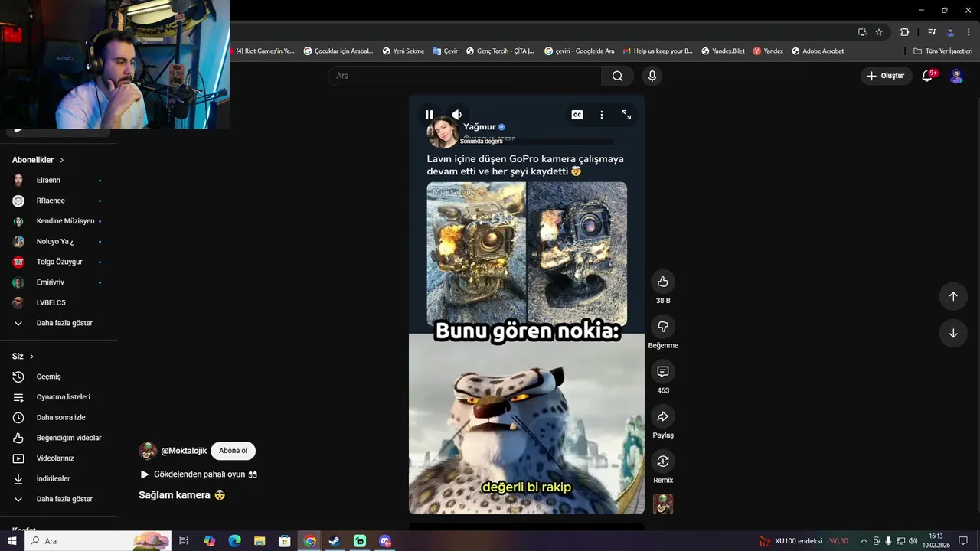980x551 pixels.
Task: Open Chrome extensions puzzle icon
Action: (x=905, y=32)
